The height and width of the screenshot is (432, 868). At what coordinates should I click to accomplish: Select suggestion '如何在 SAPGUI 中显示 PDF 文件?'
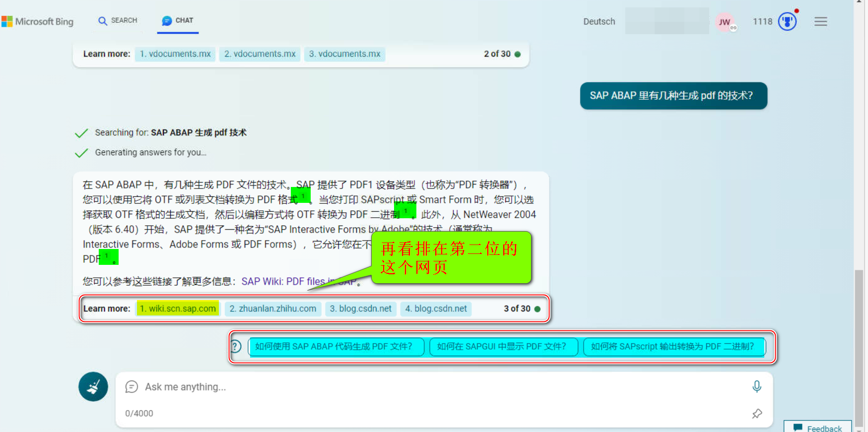(x=504, y=347)
